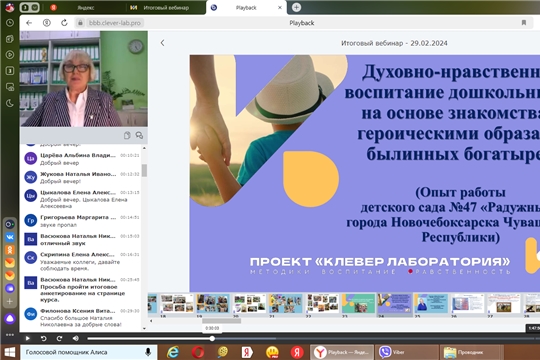Select Григорьева Маргарита 'звуке пропал' message
This screenshot has height=360, width=540.
(x=82, y=221)
